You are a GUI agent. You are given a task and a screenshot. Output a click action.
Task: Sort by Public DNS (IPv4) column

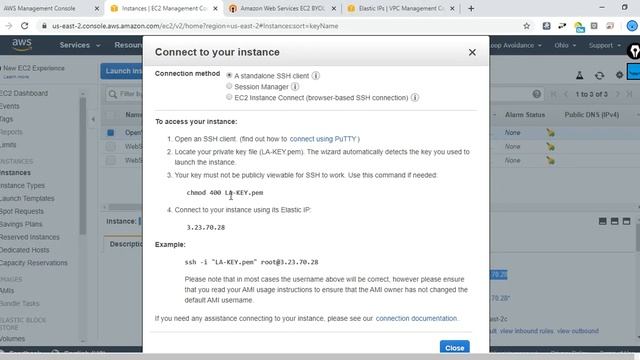click(591, 115)
